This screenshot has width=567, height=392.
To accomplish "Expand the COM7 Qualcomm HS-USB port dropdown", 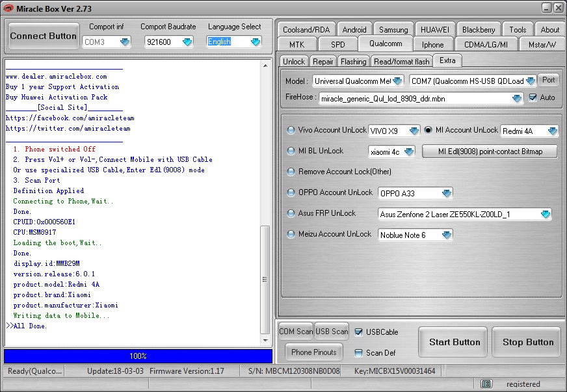I will 531,81.
